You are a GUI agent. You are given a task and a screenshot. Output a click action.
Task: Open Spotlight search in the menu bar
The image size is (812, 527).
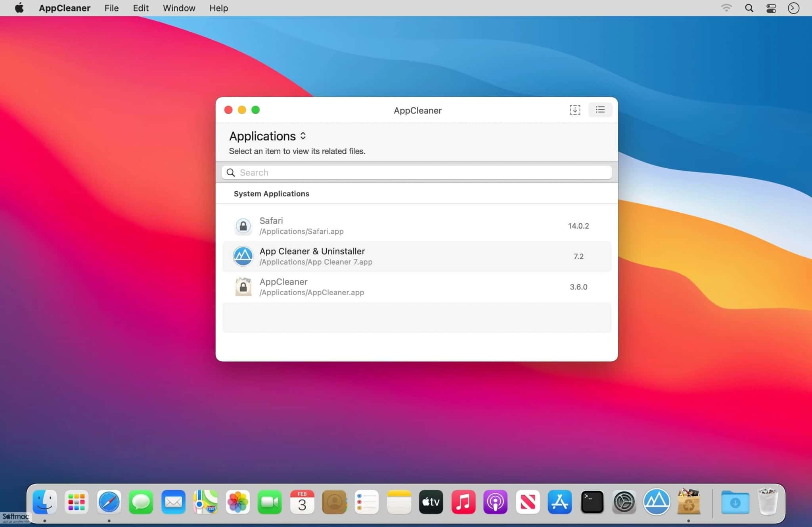(749, 8)
